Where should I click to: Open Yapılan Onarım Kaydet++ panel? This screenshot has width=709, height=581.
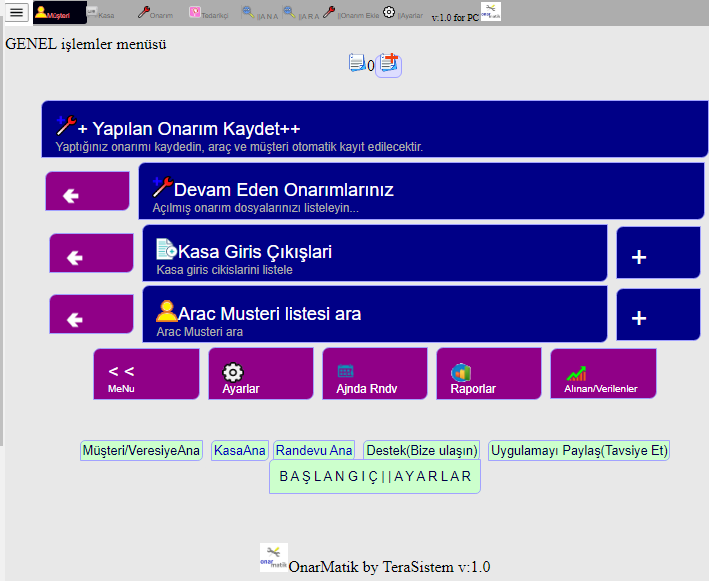tap(374, 129)
